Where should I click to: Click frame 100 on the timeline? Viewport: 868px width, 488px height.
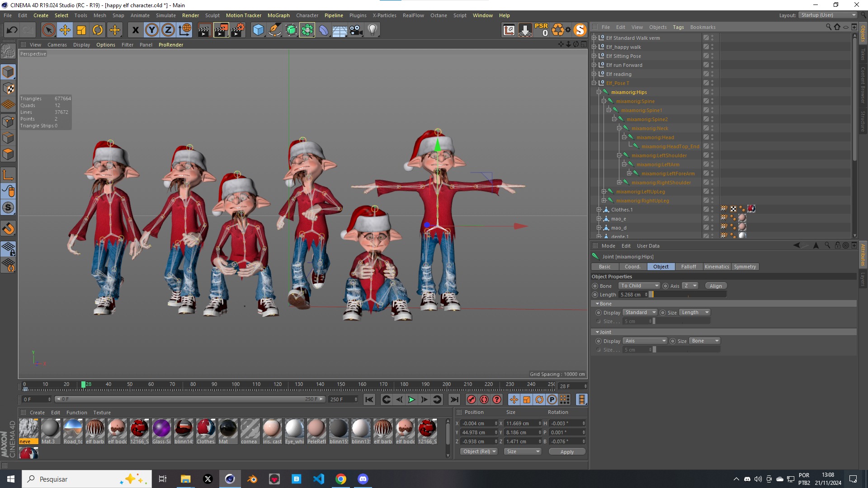(236, 385)
